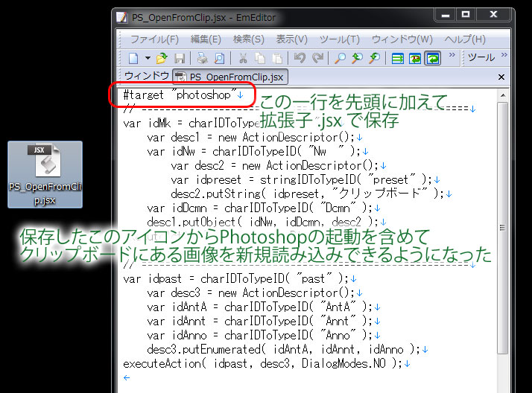Click the scrollbar up arrow
The width and height of the screenshot is (532, 393).
503,95
